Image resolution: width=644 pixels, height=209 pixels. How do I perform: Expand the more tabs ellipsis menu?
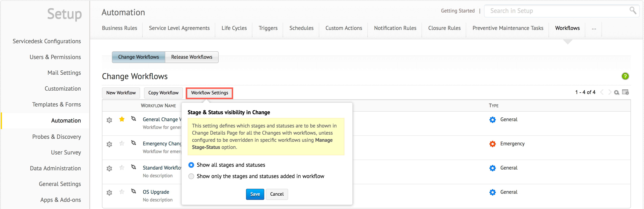(x=594, y=29)
